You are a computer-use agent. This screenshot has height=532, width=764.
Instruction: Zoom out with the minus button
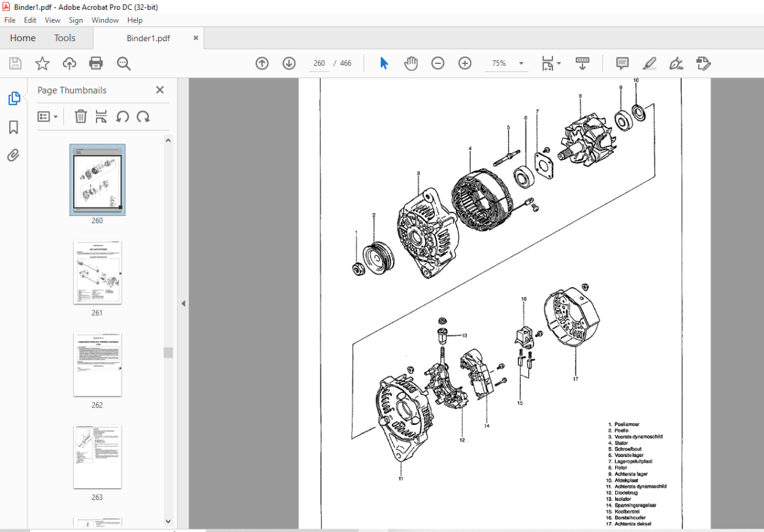click(x=438, y=63)
